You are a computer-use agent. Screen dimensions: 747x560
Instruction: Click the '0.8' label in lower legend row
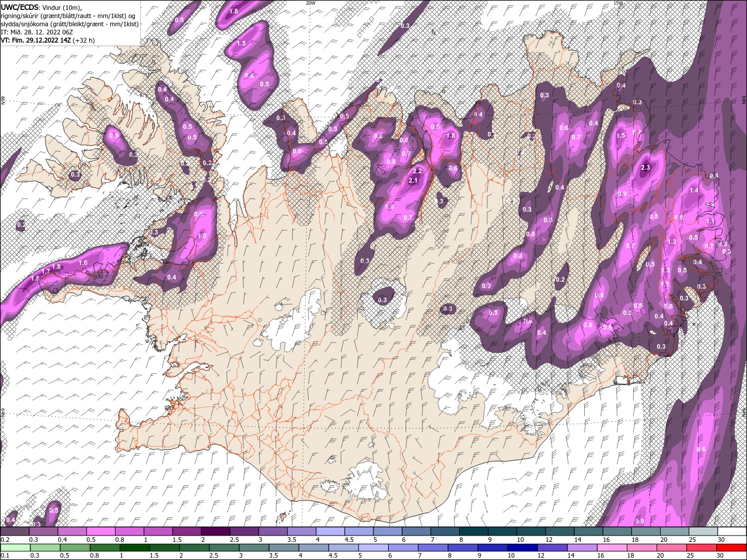pos(95,556)
